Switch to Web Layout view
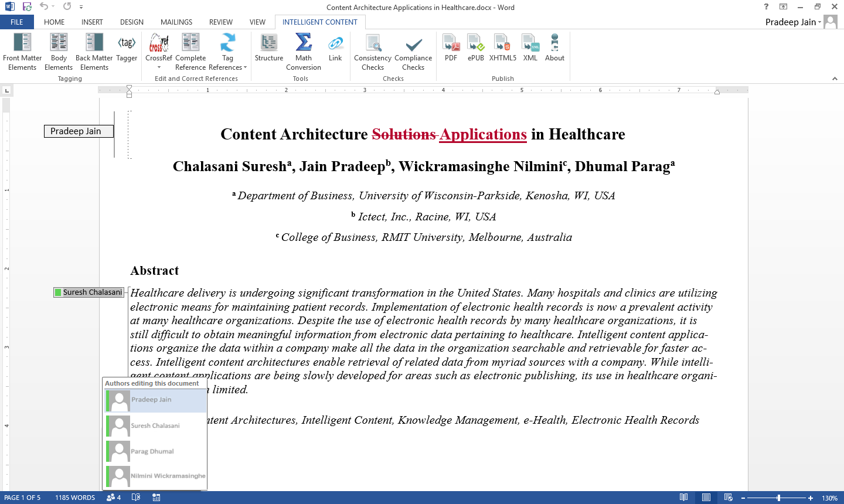The width and height of the screenshot is (844, 504). [x=729, y=498]
